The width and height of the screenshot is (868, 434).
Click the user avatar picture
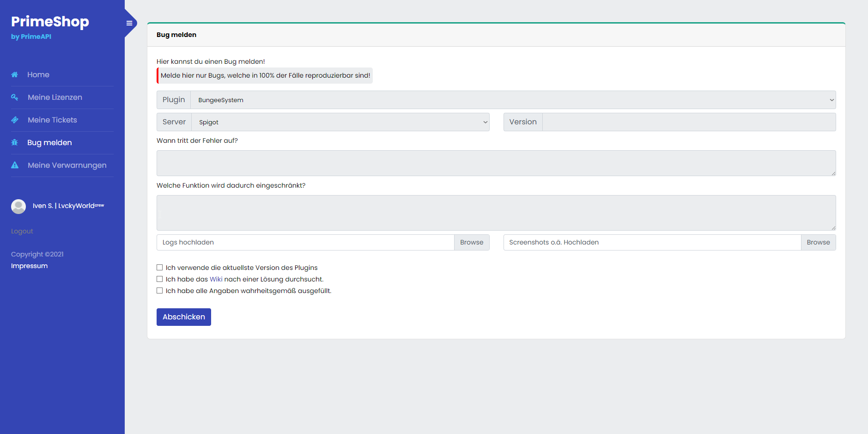pos(18,206)
